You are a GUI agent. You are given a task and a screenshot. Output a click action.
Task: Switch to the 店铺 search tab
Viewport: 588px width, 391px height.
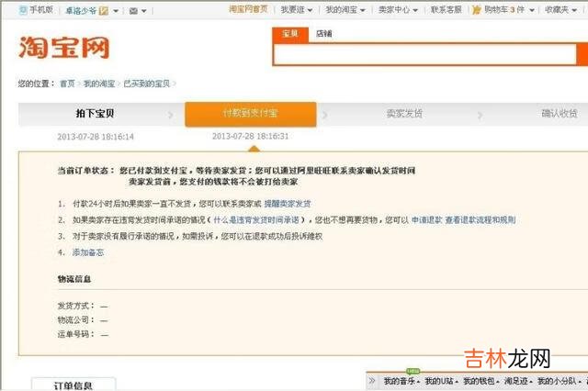click(324, 33)
